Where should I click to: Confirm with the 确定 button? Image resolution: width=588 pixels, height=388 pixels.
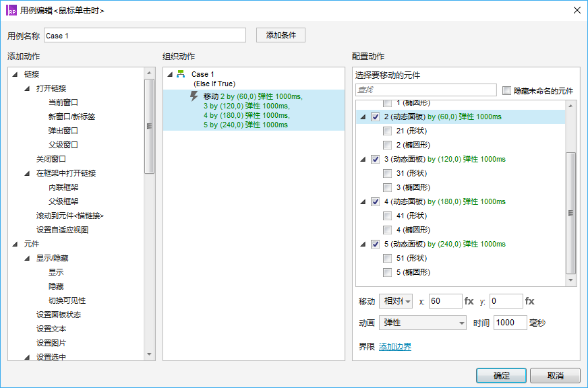pyautogui.click(x=501, y=376)
